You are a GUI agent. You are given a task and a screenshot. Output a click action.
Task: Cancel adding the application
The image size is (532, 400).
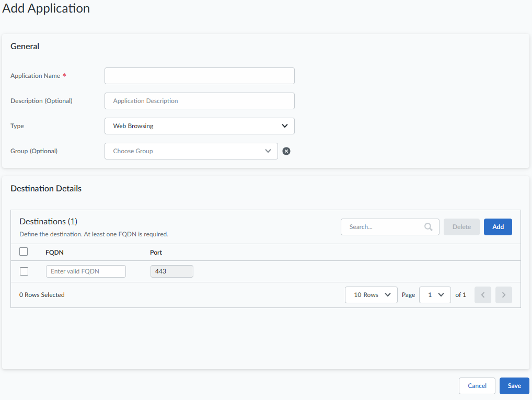click(x=477, y=386)
